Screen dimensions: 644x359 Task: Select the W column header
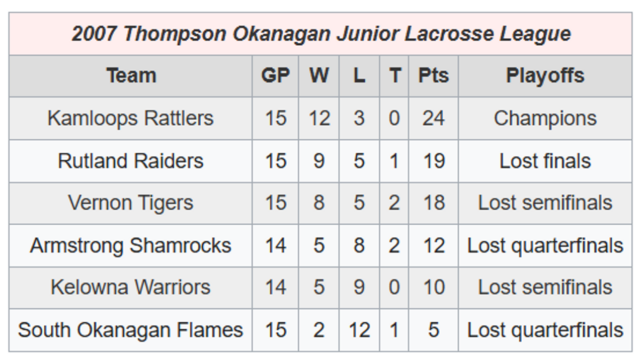tap(319, 75)
